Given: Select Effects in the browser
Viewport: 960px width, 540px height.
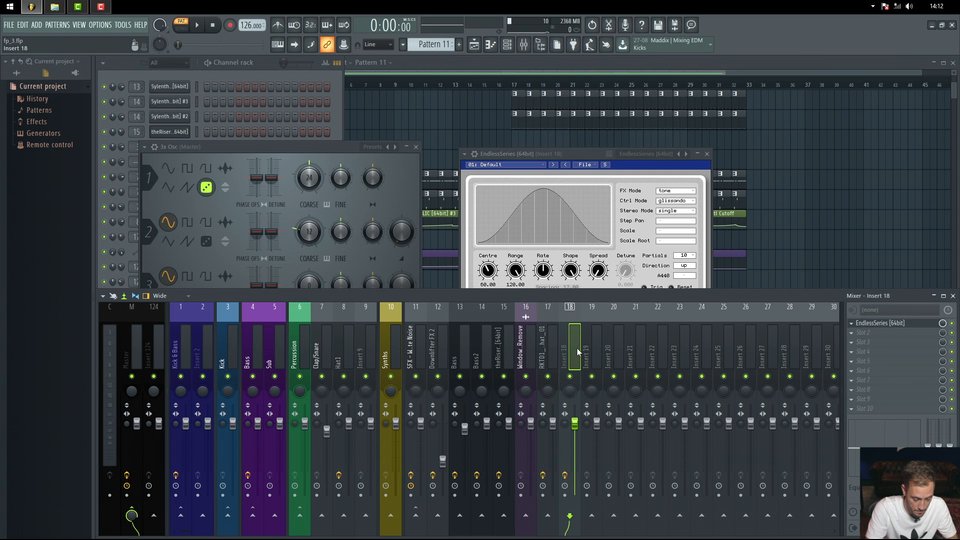Looking at the screenshot, I should [36, 122].
